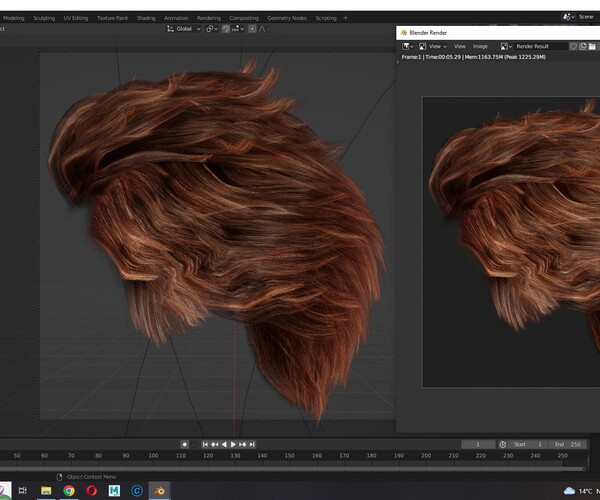
Task: Click the timeline horizontal scrollbar
Action: click(292, 468)
